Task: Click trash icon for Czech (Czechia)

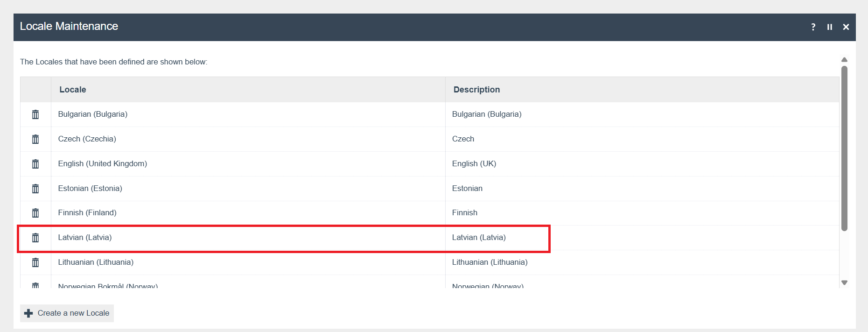Action: [x=35, y=139]
